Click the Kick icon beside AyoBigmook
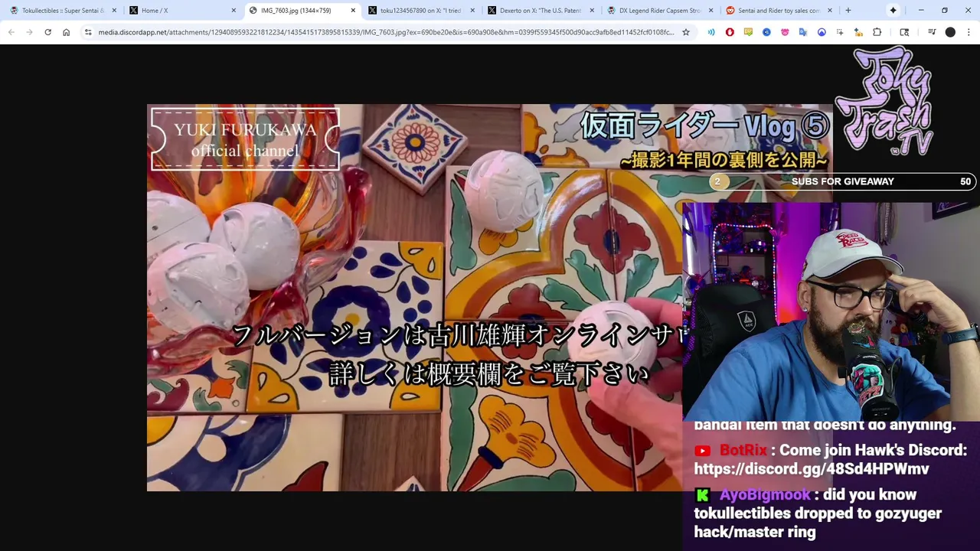This screenshot has width=980, height=551. (x=703, y=495)
